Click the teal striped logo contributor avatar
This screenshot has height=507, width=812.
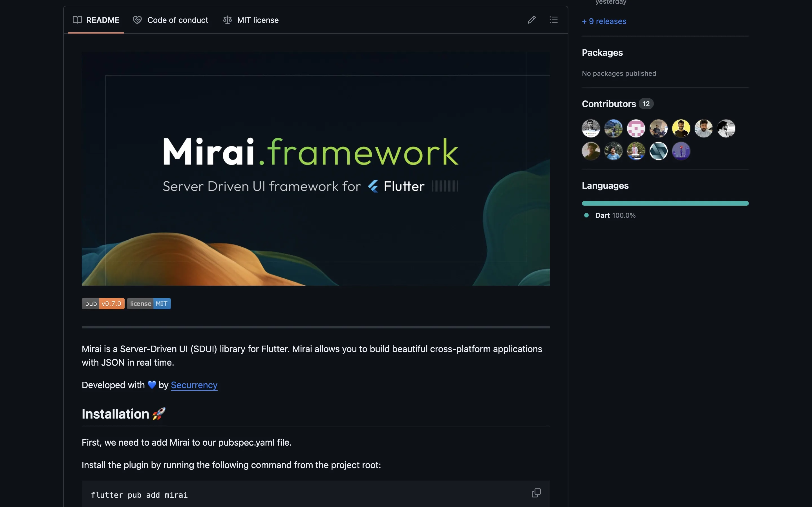pos(658,151)
